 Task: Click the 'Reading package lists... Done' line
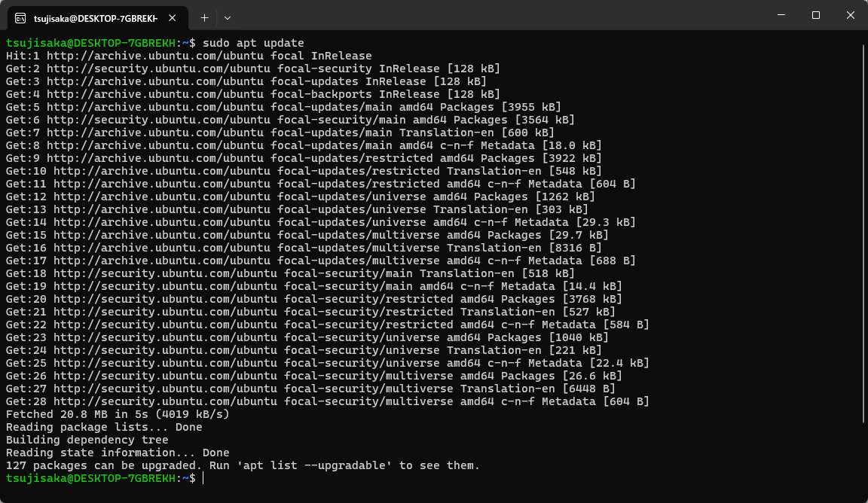pos(104,427)
